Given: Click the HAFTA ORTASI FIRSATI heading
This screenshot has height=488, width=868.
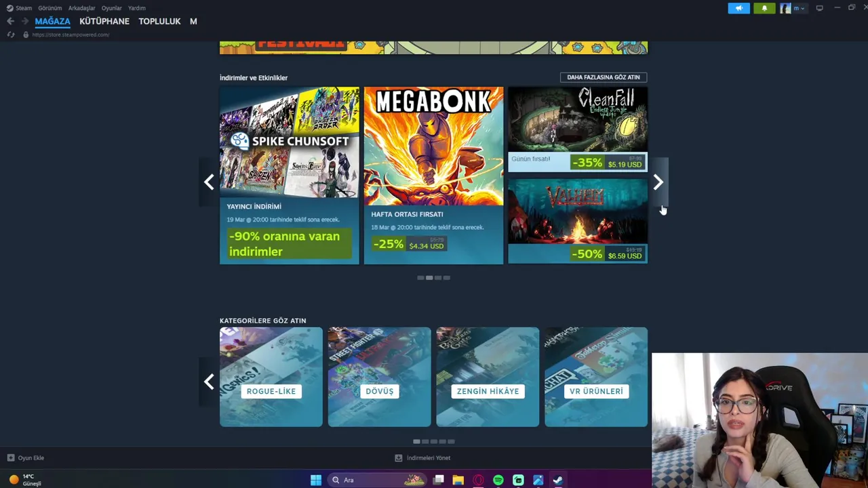Looking at the screenshot, I should pyautogui.click(x=407, y=214).
